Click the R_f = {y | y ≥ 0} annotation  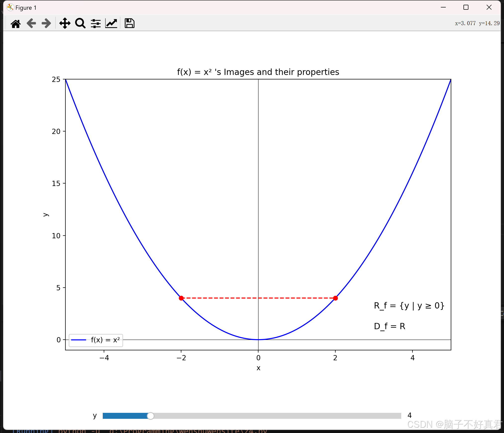[x=409, y=306]
